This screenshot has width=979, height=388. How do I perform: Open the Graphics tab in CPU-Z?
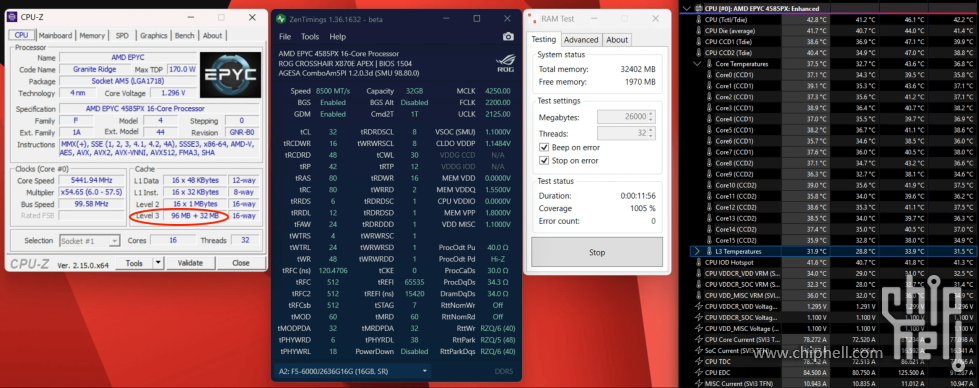[154, 36]
